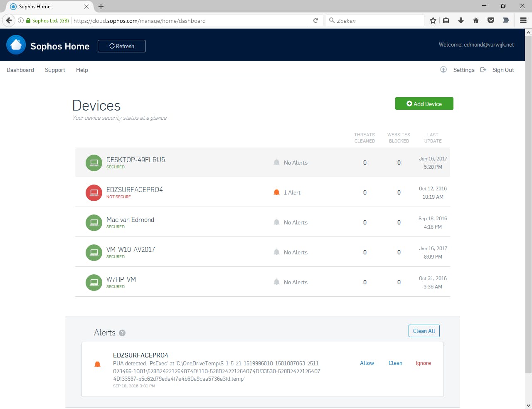Screen dimensions: 532x409
Task: Click the 1 Alert text
Action: 292,192
